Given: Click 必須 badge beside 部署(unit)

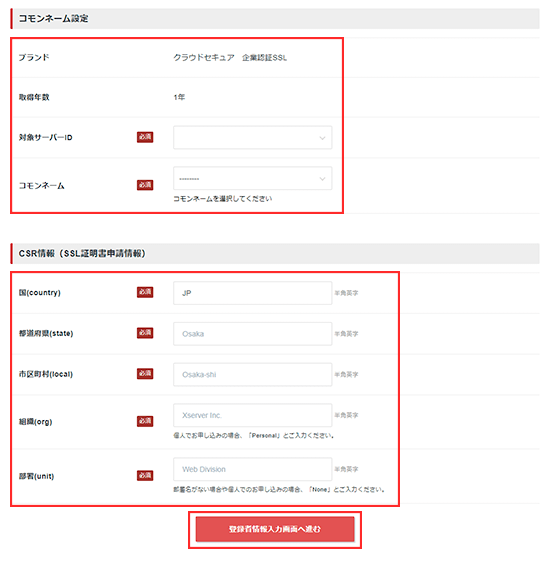Looking at the screenshot, I should tap(145, 476).
